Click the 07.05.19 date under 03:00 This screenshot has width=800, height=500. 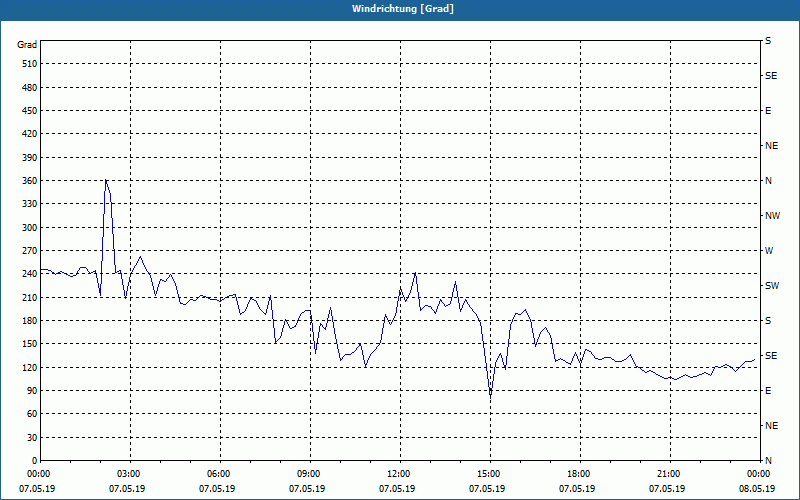tap(127, 489)
